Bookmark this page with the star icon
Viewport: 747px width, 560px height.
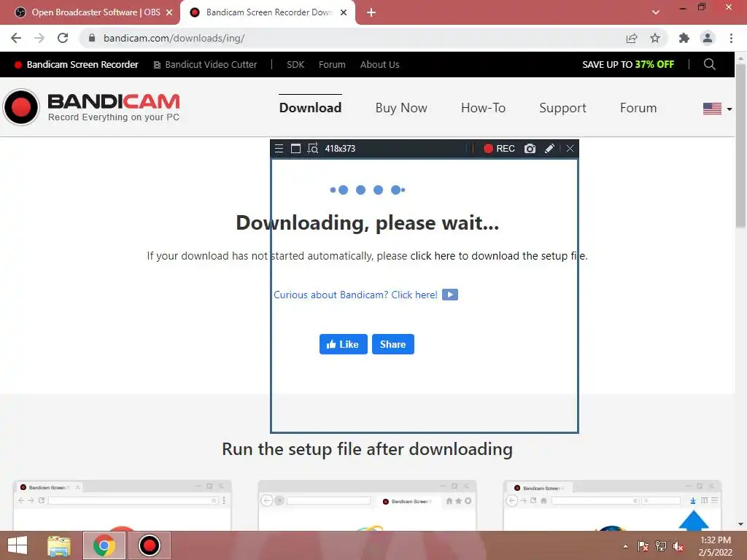tap(655, 38)
